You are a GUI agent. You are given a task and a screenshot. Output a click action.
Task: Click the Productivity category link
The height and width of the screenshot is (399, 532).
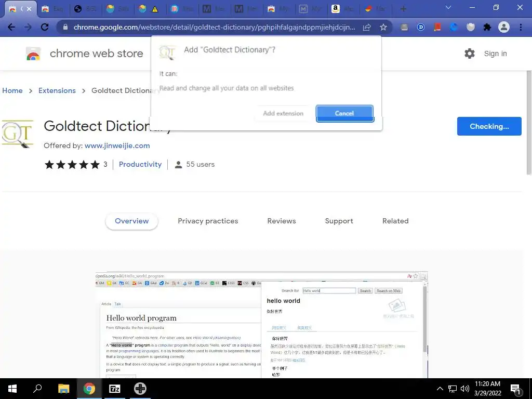pyautogui.click(x=140, y=164)
